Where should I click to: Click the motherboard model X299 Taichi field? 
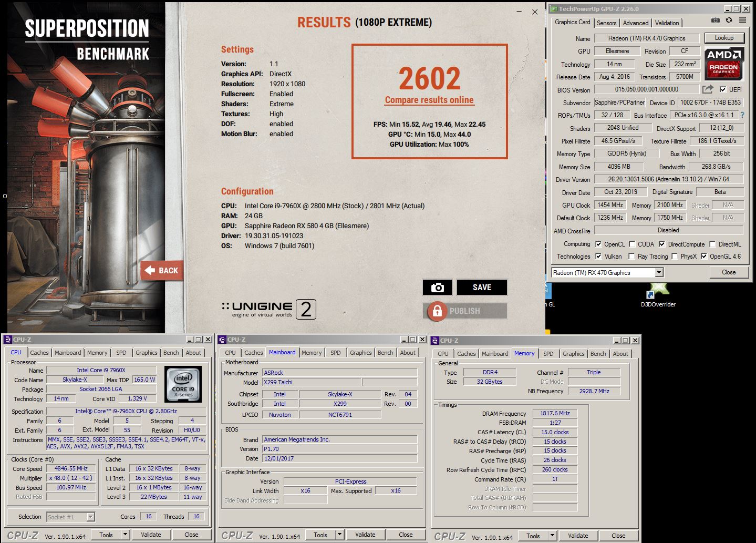[312, 382]
